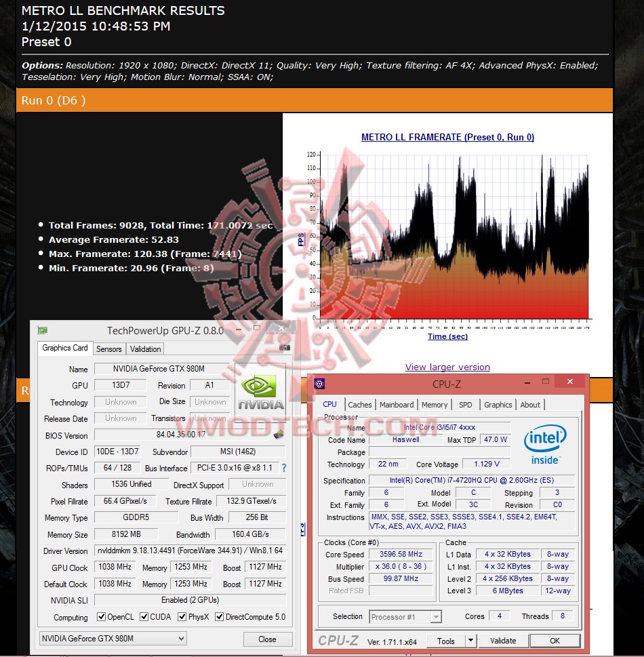Click the GPU-Z screenshot camera icon
The image size is (644, 657).
[x=285, y=347]
